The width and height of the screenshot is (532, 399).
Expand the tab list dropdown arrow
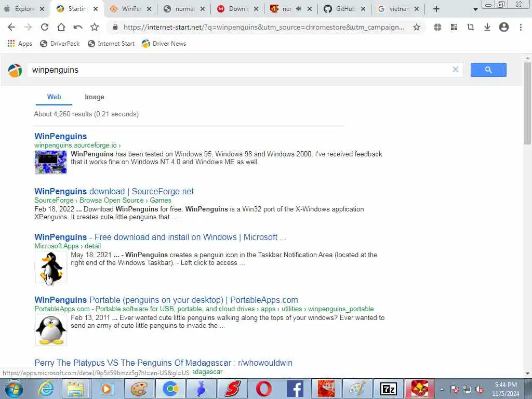(475, 9)
